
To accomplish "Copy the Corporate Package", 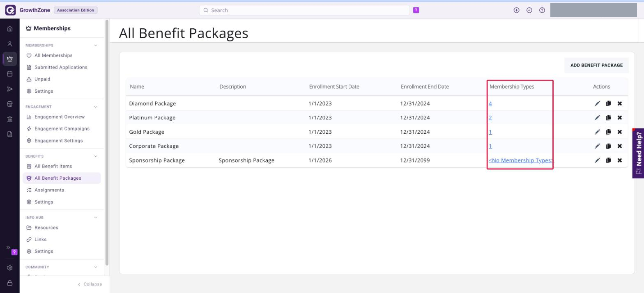I will pyautogui.click(x=608, y=146).
